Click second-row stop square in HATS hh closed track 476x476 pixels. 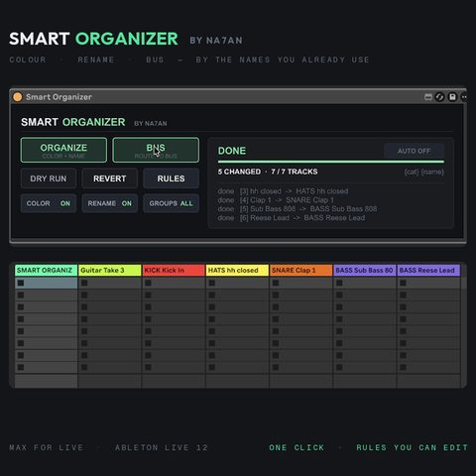tap(212, 295)
